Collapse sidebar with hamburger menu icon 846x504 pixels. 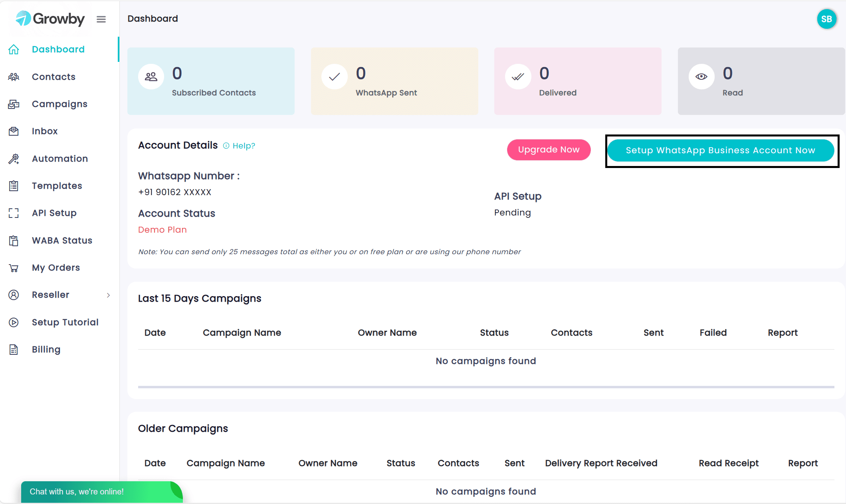tap(101, 19)
